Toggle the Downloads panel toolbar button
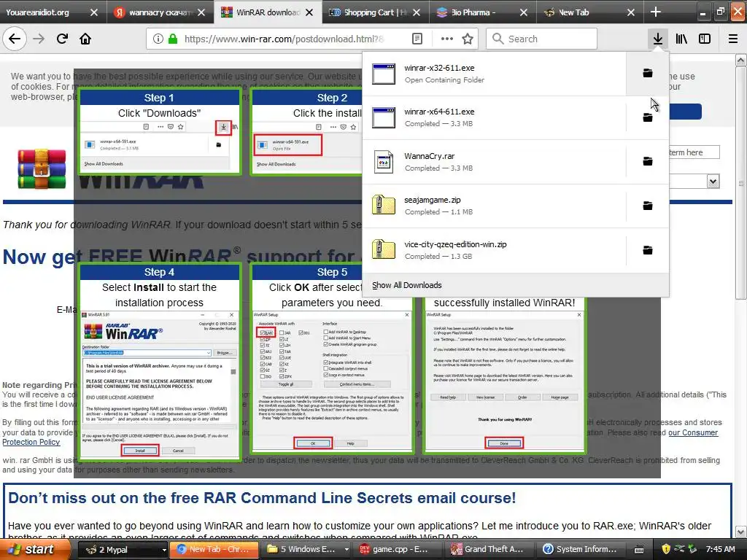The height and width of the screenshot is (560, 747). click(x=657, y=39)
